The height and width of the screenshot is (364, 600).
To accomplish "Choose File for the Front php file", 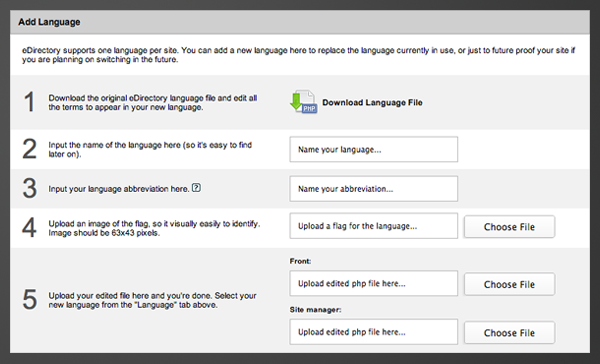I will tap(509, 284).
